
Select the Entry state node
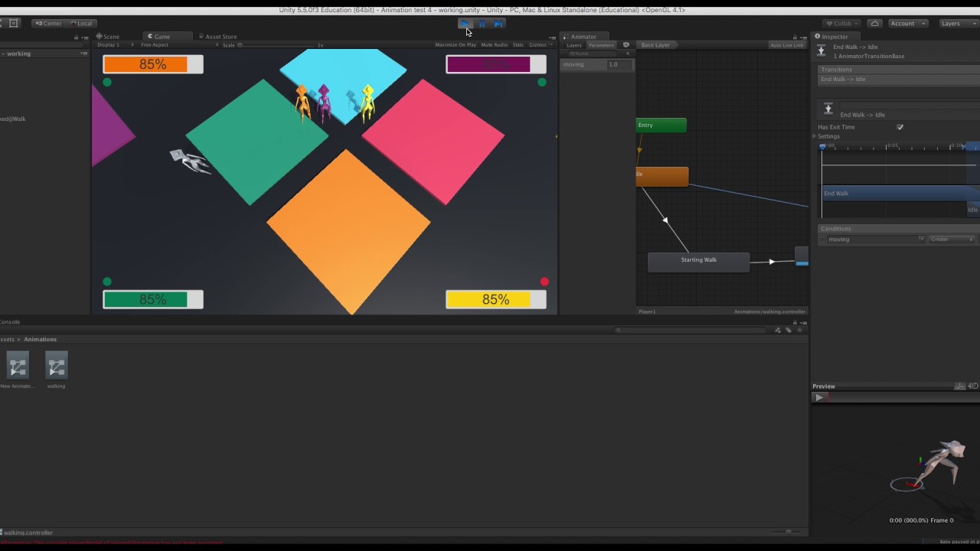(x=661, y=126)
